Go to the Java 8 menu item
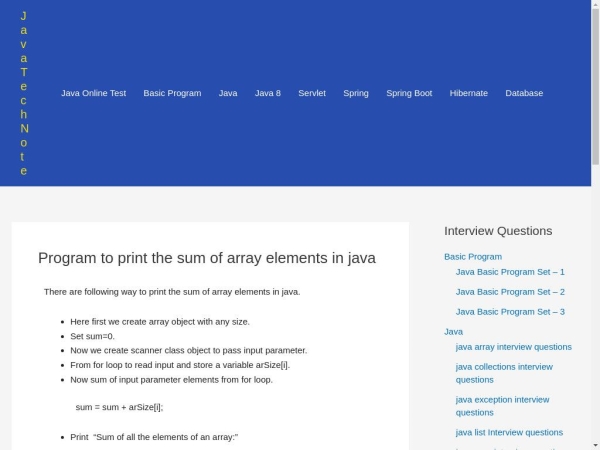The width and height of the screenshot is (600, 450). [268, 93]
